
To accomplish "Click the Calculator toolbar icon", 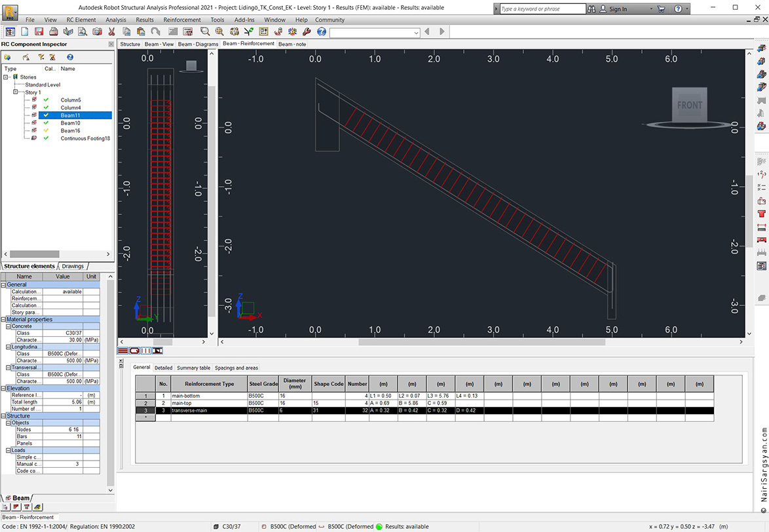I will point(188,31).
